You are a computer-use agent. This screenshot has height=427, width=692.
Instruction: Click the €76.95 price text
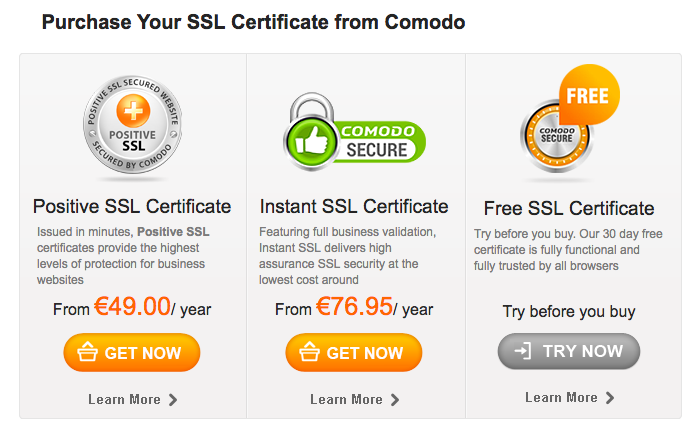(354, 307)
